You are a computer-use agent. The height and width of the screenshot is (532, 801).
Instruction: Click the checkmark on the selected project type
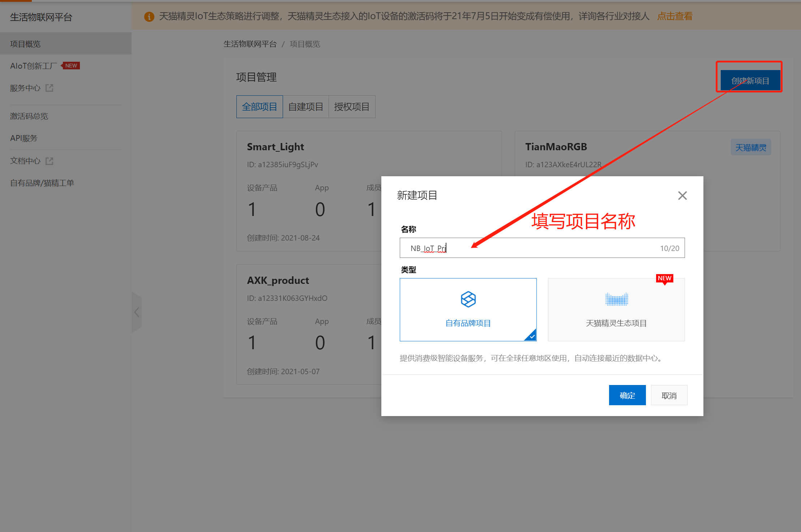pyautogui.click(x=532, y=336)
